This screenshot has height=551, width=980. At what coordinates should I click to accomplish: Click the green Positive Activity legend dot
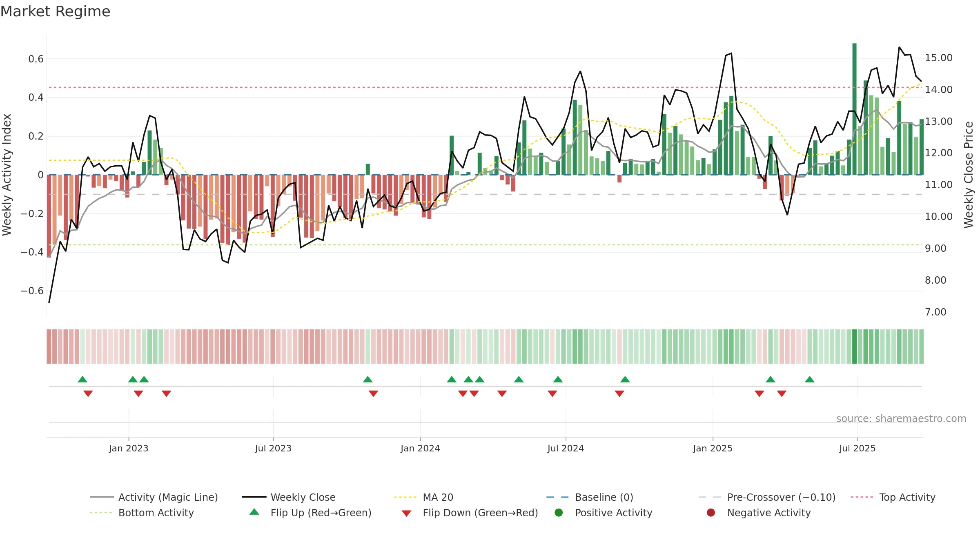tap(559, 513)
